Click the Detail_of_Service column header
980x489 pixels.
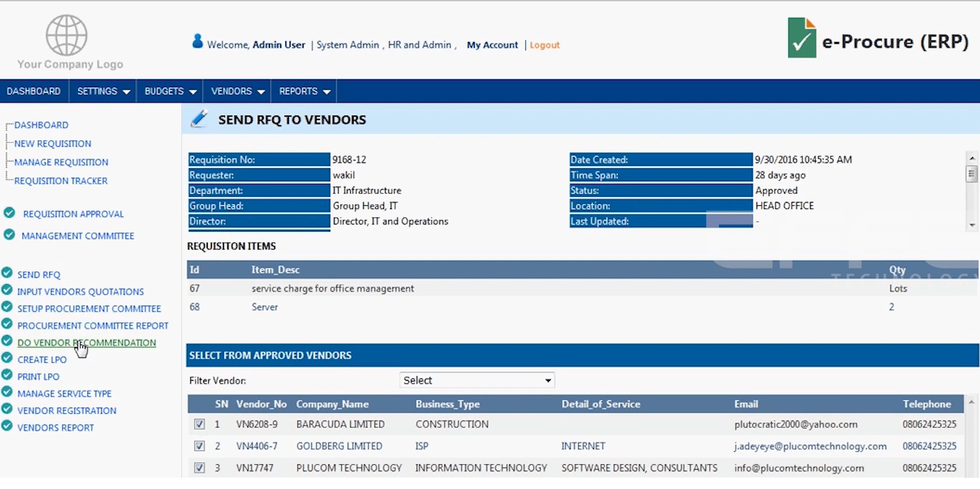[601, 404]
